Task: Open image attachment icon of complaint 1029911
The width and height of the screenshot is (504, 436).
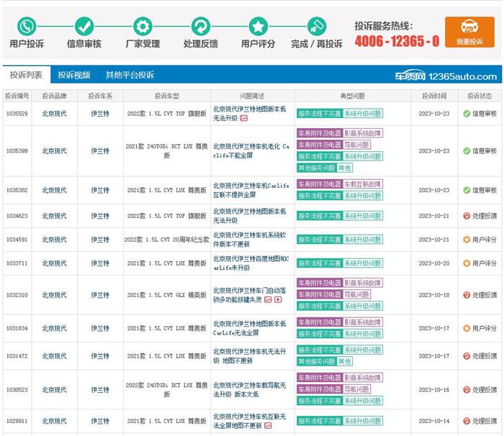Action: click(268, 426)
